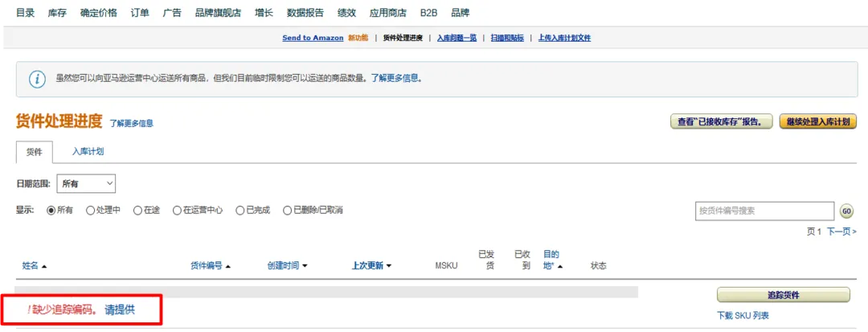Open the 订单 menu
Image resolution: width=868 pixels, height=332 pixels.
pyautogui.click(x=140, y=13)
